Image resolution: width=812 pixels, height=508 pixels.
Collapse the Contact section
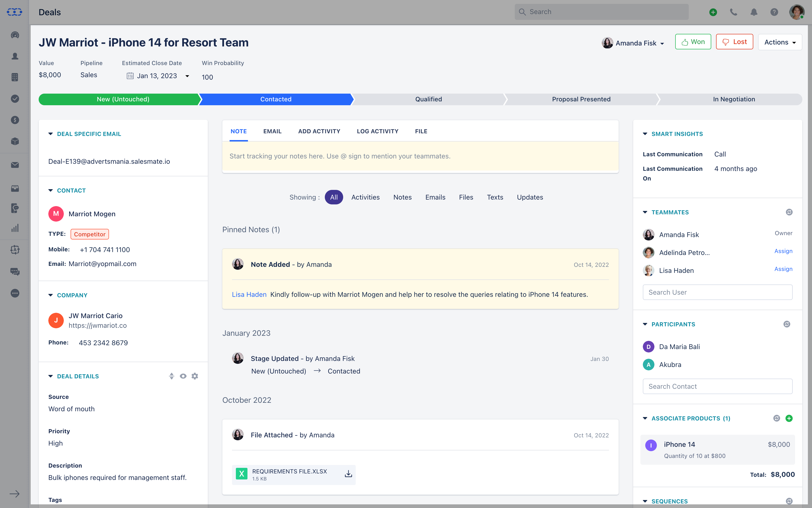click(51, 191)
